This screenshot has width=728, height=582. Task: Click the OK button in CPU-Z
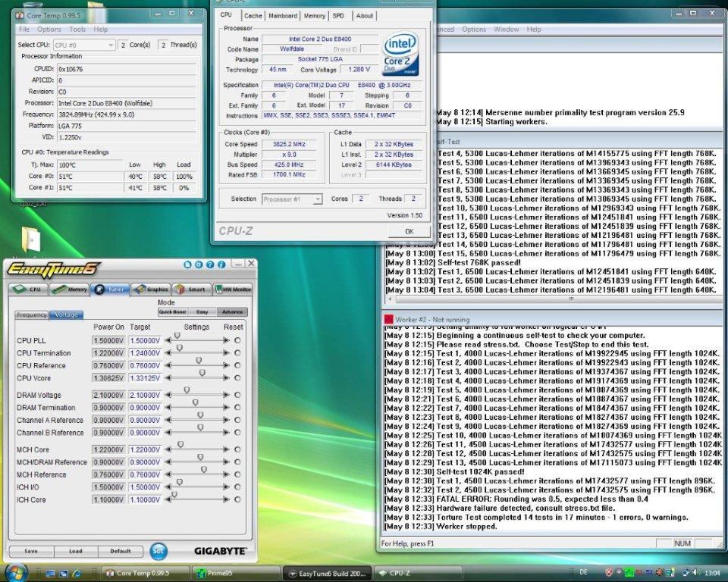tap(409, 231)
